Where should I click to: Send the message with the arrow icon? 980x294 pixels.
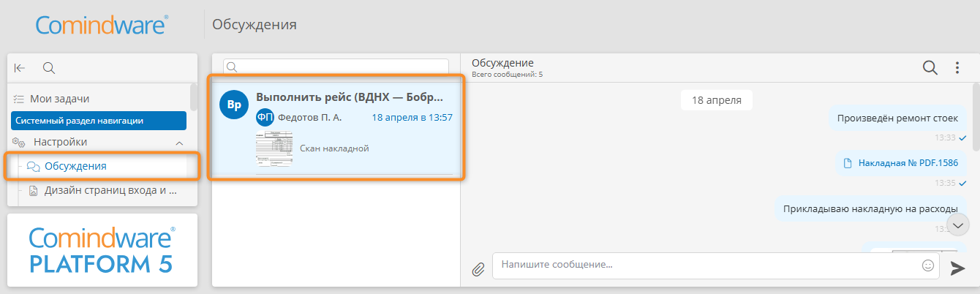pyautogui.click(x=957, y=268)
